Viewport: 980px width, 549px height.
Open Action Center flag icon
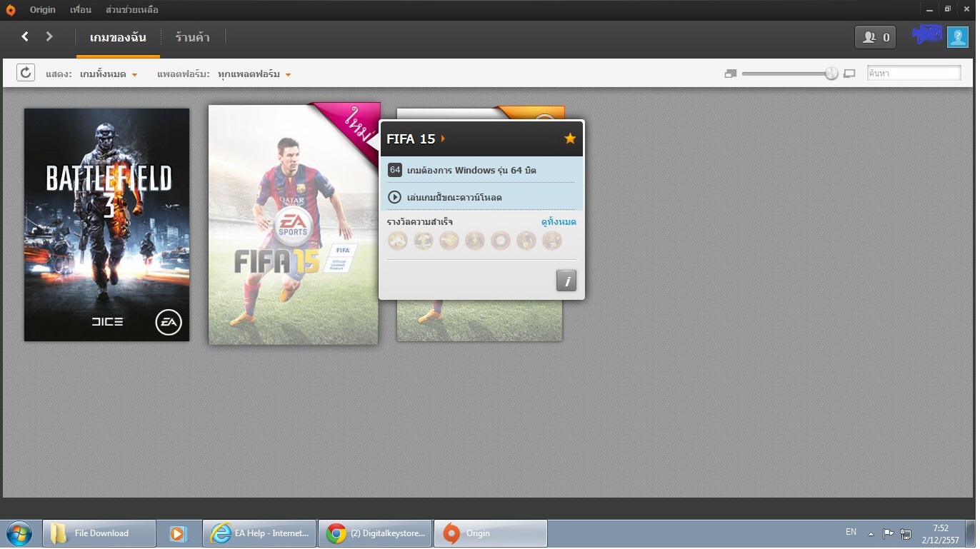click(x=889, y=533)
